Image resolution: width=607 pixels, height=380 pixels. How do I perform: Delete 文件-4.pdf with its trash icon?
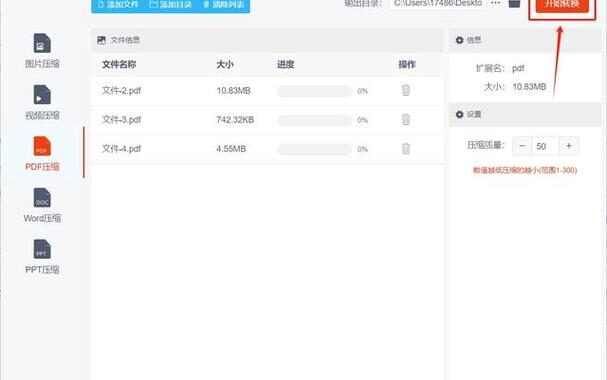(x=406, y=149)
